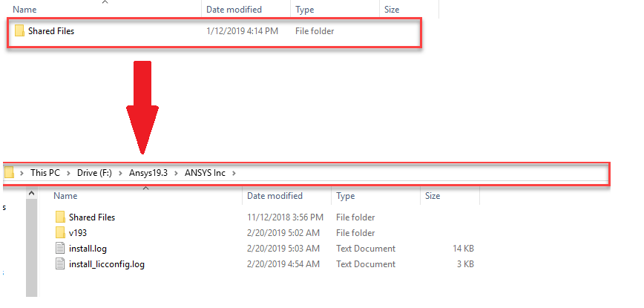Screen dimensions: 644x308
Task: Select the v193 folder icon
Action: [x=60, y=232]
